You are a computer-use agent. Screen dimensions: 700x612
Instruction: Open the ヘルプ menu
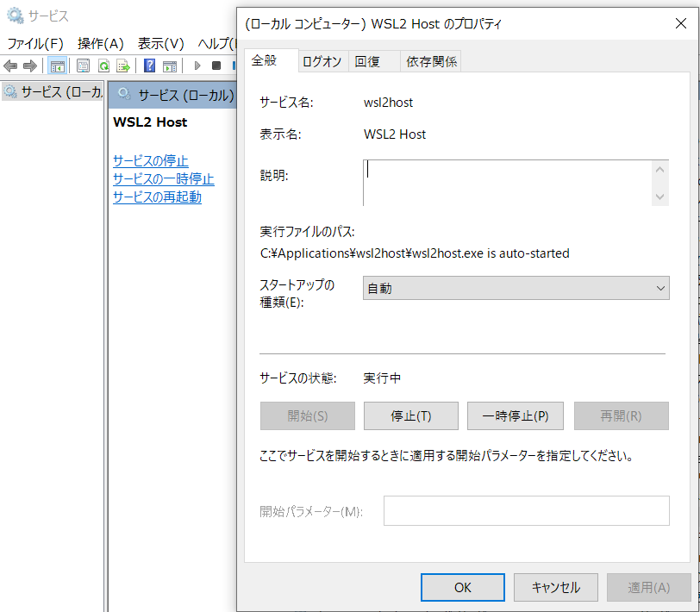tap(216, 44)
